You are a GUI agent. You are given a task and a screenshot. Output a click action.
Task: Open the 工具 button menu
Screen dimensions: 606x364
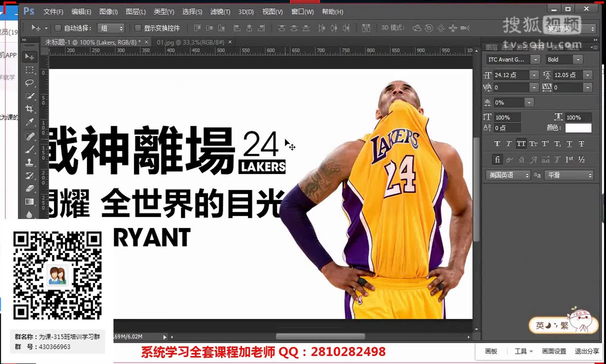click(523, 351)
